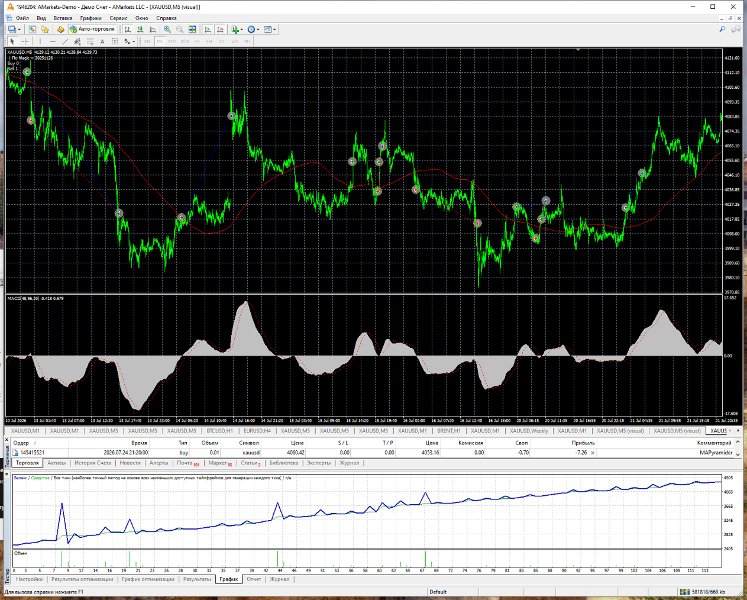The image size is (747, 600).
Task: Open chart templates icon
Action: [x=268, y=30]
